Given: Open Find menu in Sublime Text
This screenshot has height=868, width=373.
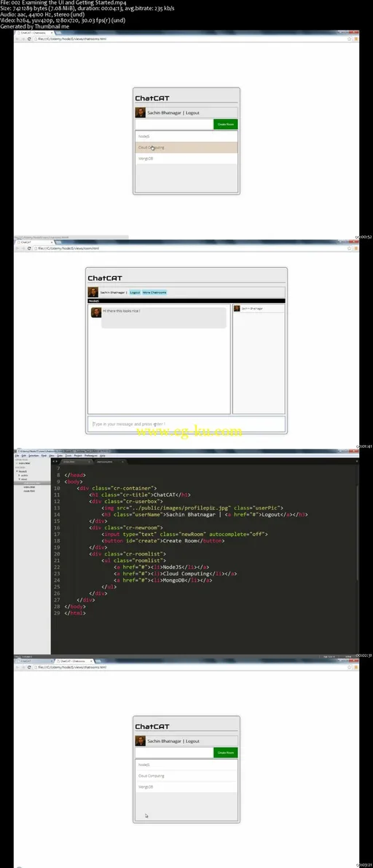Looking at the screenshot, I should [44, 456].
